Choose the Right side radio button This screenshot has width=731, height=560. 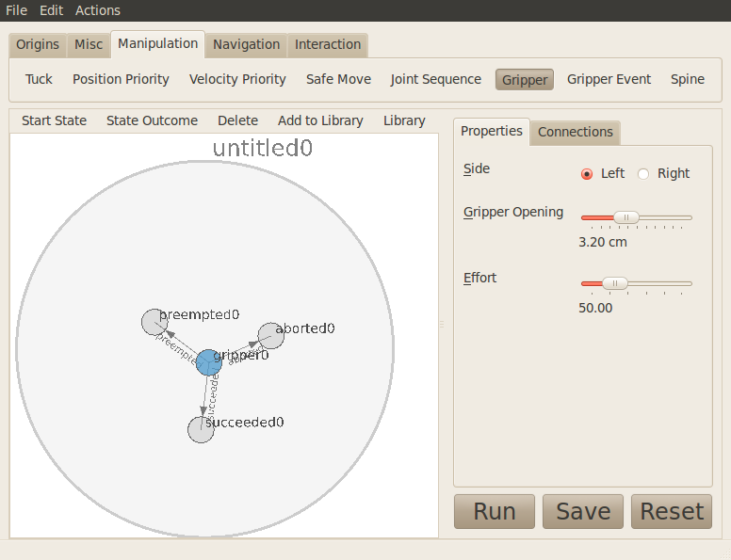click(x=643, y=173)
